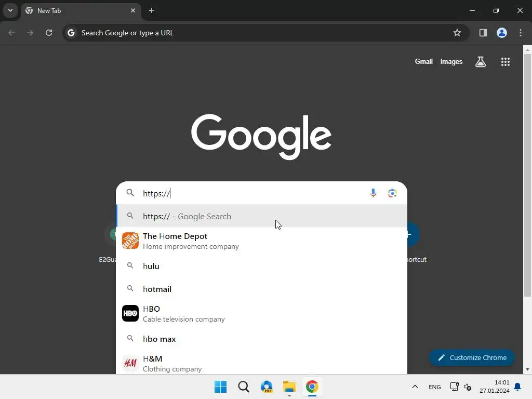Open network display tray icon
The image size is (532, 399).
(454, 387)
